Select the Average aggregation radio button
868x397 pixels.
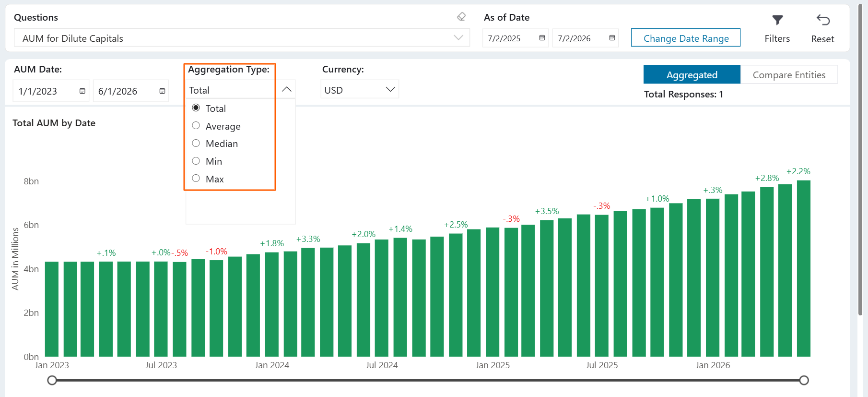(196, 126)
